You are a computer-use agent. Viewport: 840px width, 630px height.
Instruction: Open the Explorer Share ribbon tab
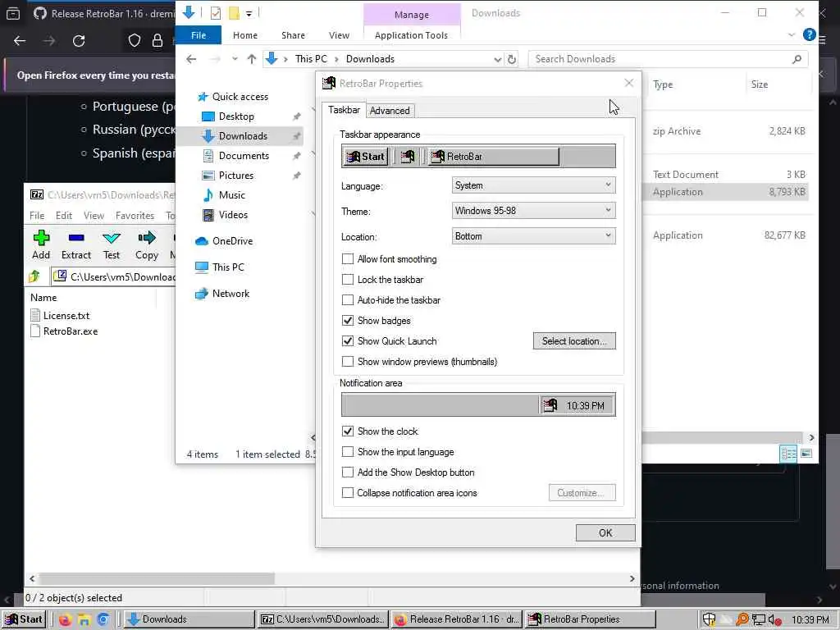pos(293,35)
